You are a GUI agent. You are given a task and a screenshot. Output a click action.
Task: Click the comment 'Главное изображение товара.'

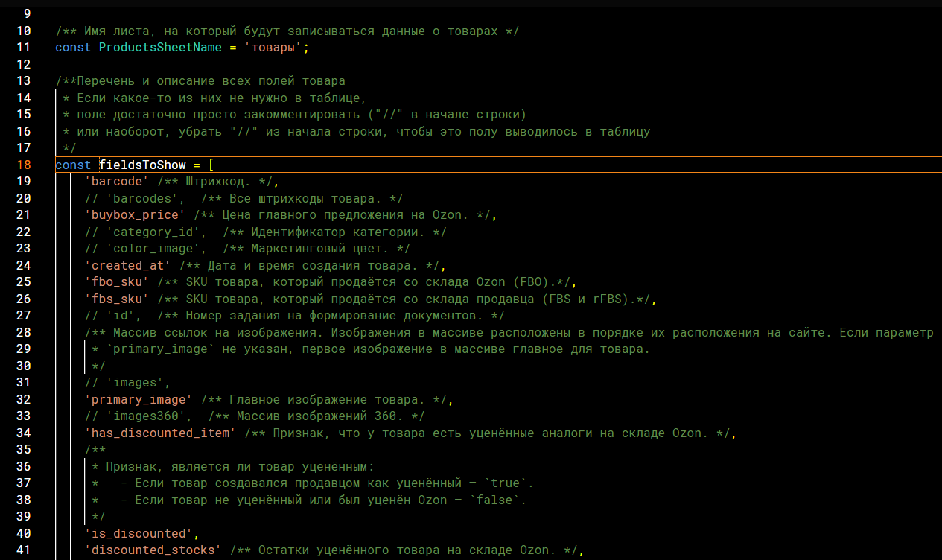327,399
